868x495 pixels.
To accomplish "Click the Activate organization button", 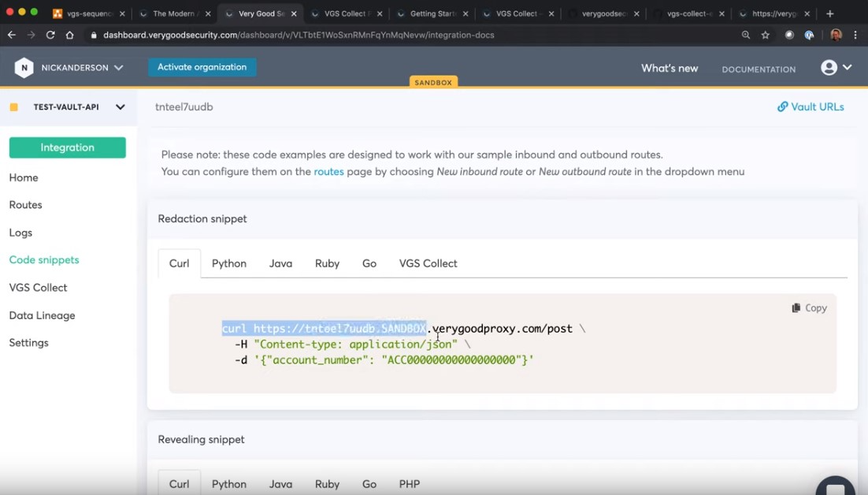I will pyautogui.click(x=202, y=67).
